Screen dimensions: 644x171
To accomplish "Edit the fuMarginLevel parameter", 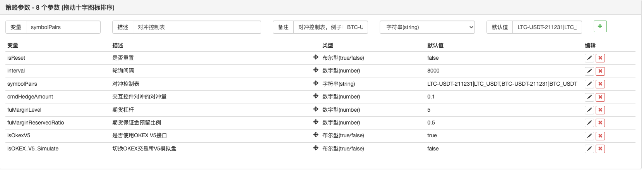I will point(589,110).
